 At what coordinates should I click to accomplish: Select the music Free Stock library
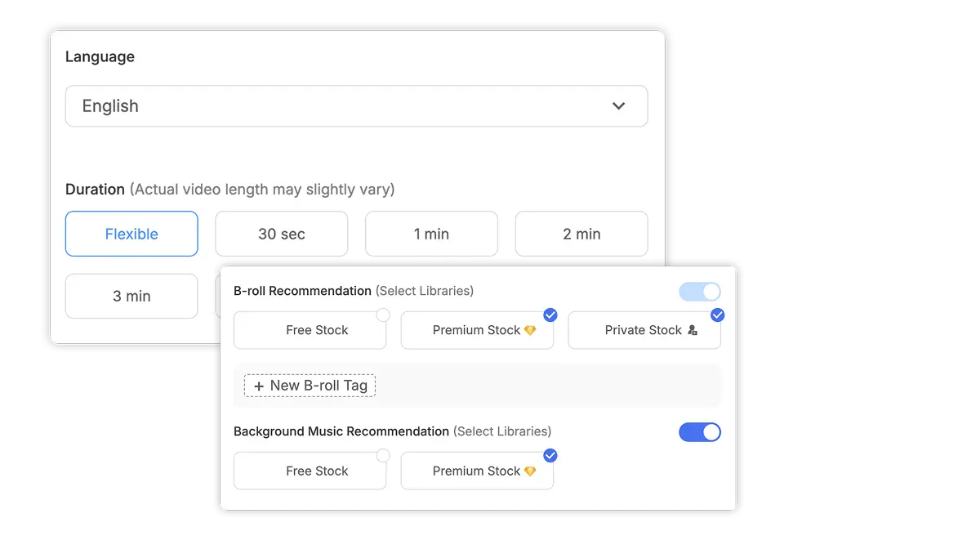point(317,471)
